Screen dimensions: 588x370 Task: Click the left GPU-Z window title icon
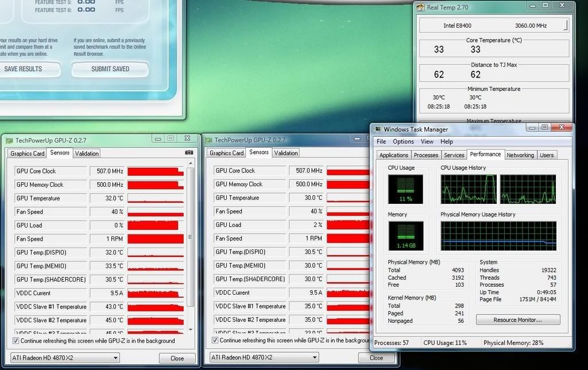[9, 140]
